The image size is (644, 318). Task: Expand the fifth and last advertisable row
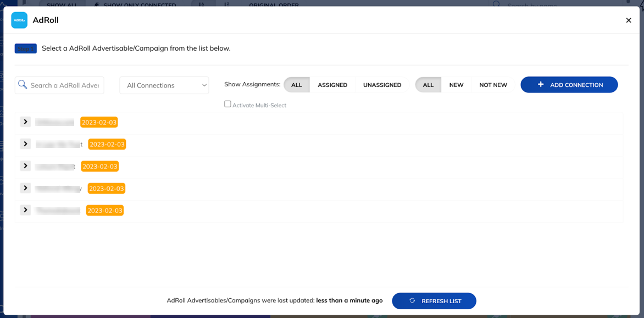(25, 210)
